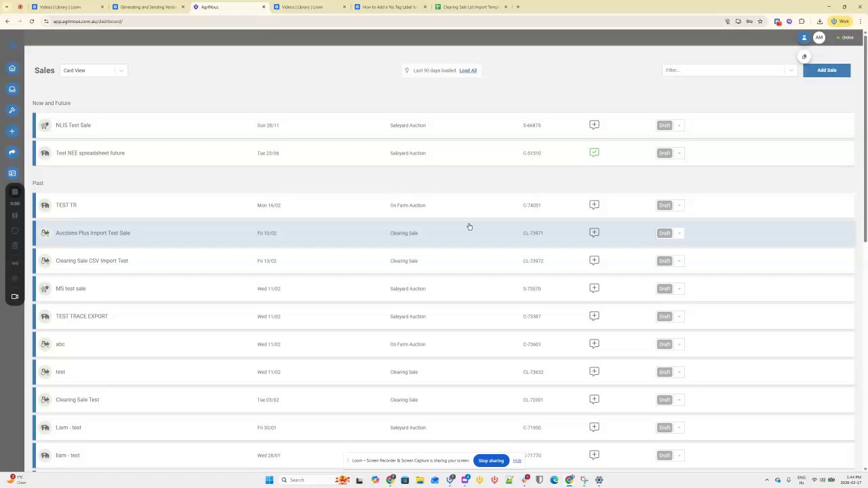Click the sheep icon for NLIS Test Sale

[45, 125]
